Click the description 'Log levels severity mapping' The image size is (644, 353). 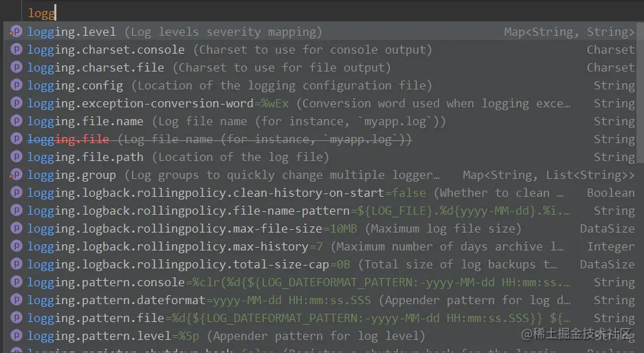(223, 32)
